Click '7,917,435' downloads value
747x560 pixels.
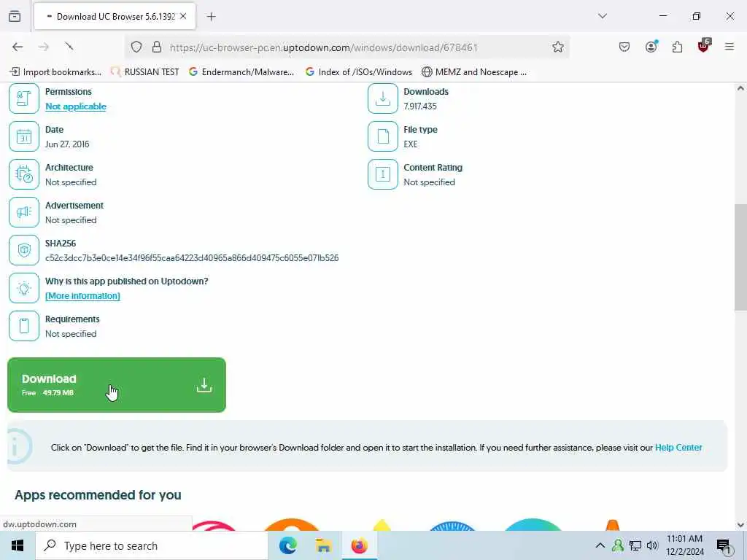420,106
